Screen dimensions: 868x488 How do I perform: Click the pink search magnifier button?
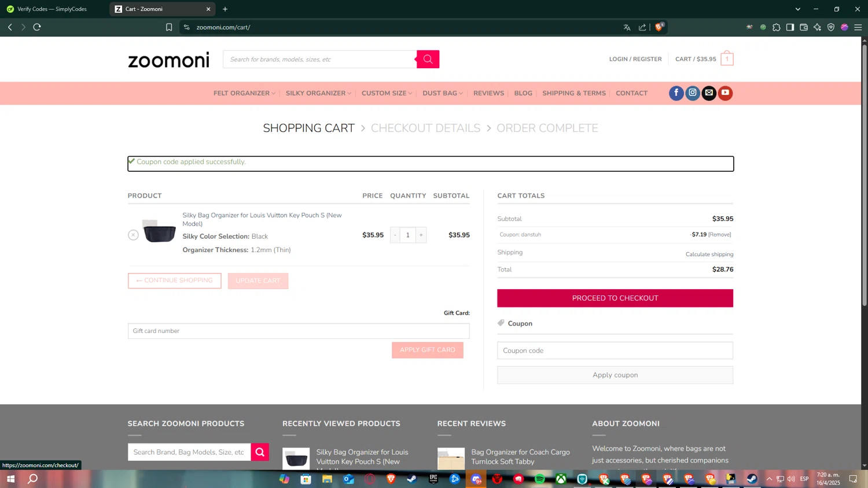click(x=428, y=59)
